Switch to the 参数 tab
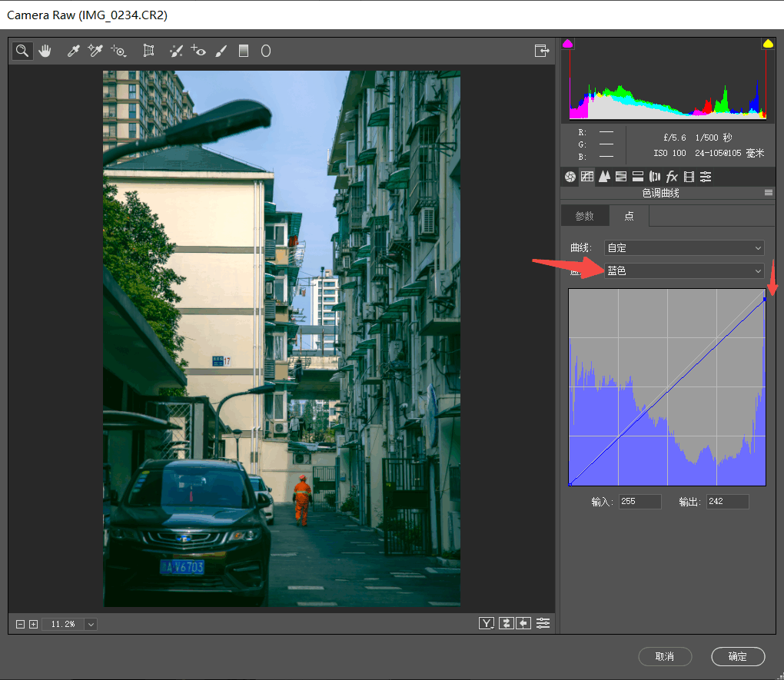 coord(585,216)
